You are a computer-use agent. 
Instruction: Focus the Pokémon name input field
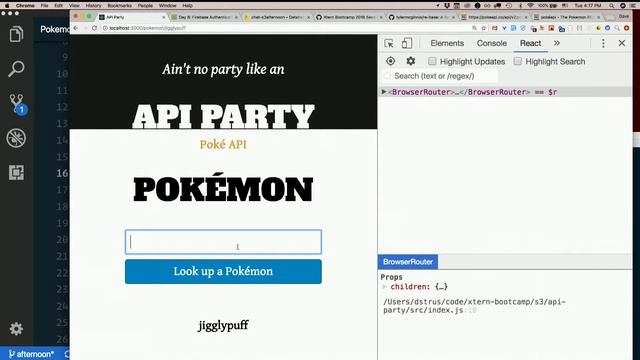[223, 242]
